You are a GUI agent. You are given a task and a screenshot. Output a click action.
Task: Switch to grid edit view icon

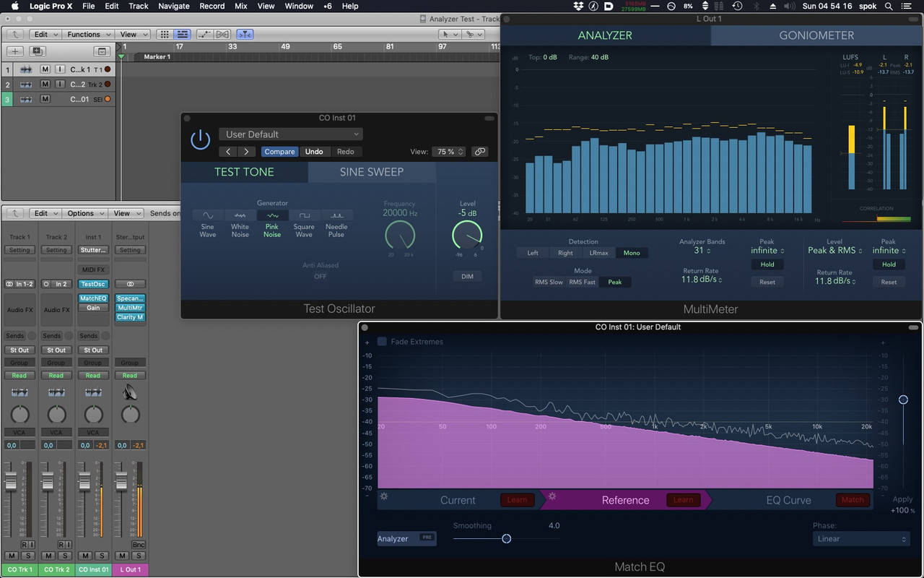pyautogui.click(x=165, y=34)
